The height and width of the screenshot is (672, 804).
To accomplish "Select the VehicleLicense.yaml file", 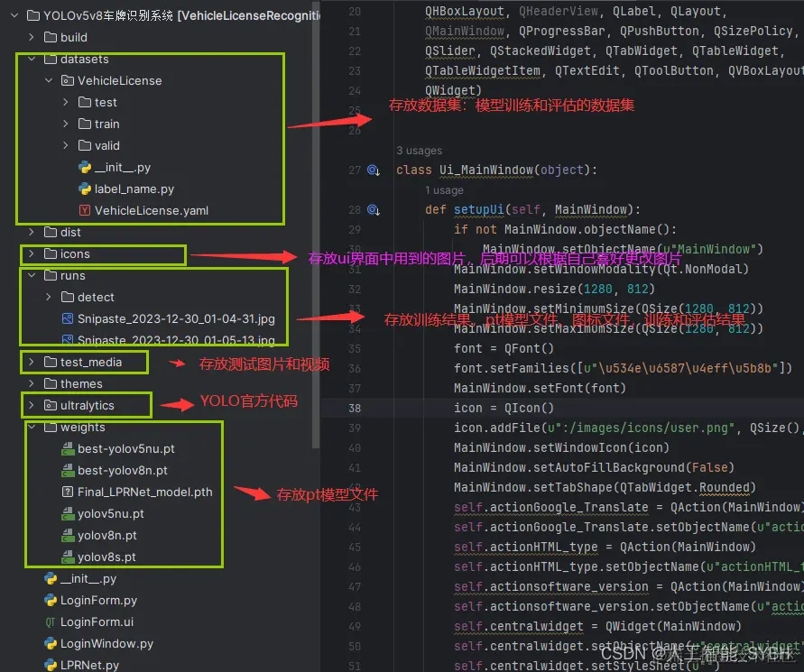I will 152,210.
